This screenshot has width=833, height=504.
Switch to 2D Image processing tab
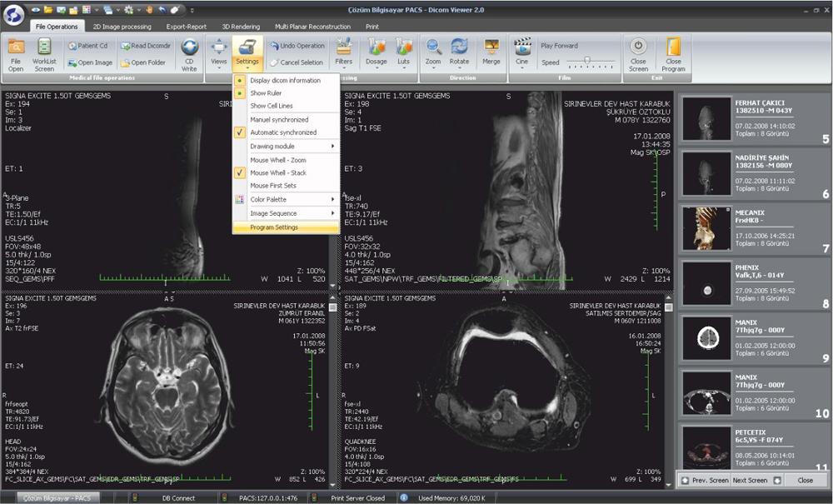pyautogui.click(x=122, y=27)
